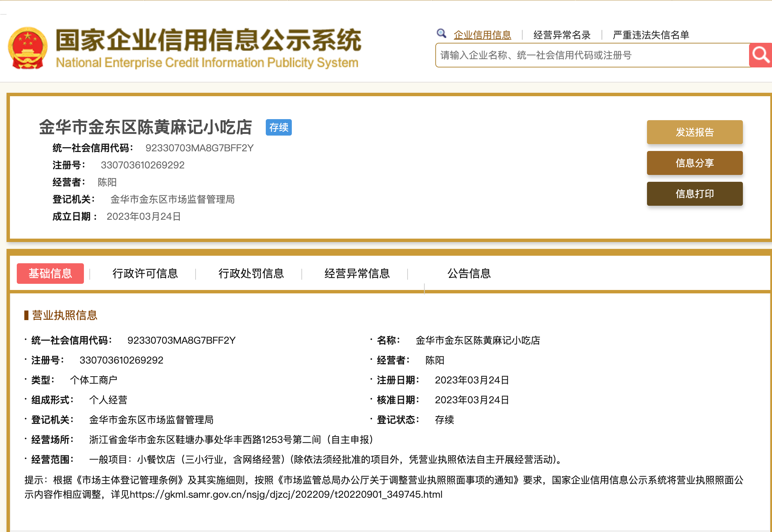The image size is (772, 532).
Task: Switch to the 经营异常信息 tab
Action: click(357, 273)
